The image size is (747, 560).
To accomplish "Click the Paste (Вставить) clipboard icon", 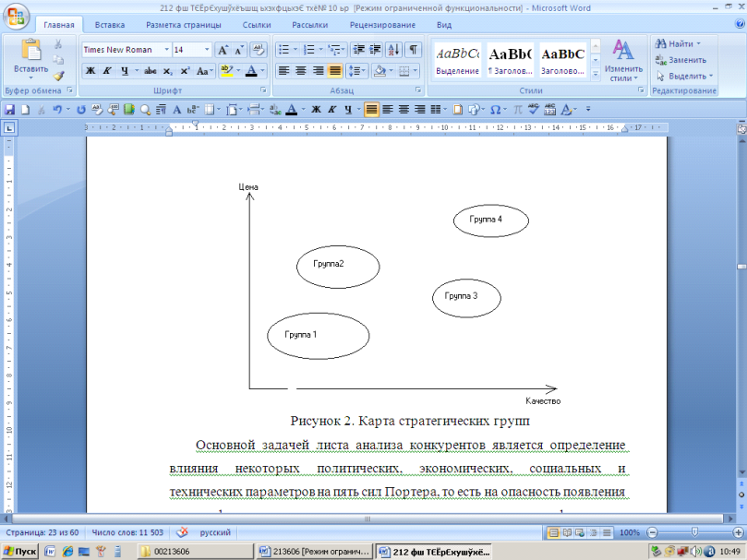I will coord(31,50).
